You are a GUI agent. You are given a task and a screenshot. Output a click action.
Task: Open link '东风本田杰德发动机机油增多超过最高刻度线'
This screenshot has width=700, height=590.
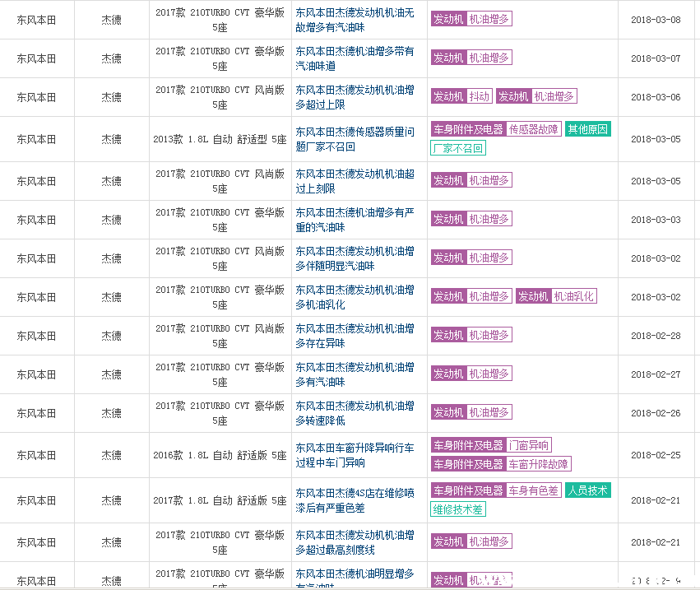tap(355, 541)
